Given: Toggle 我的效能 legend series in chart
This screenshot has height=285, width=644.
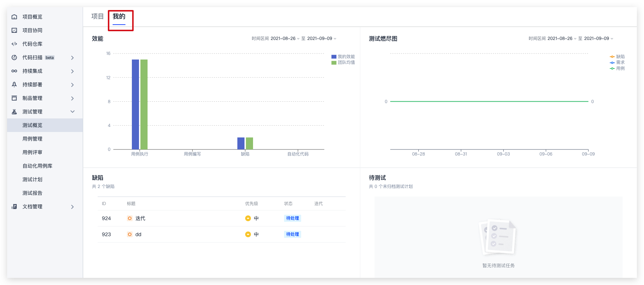Looking at the screenshot, I should [x=343, y=57].
